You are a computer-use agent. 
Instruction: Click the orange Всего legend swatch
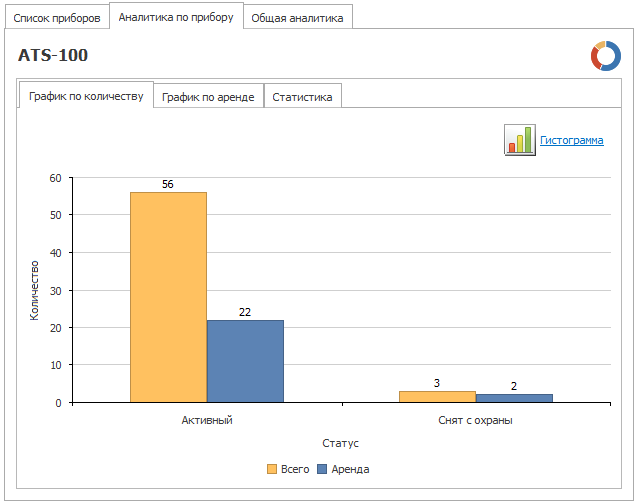click(x=272, y=469)
